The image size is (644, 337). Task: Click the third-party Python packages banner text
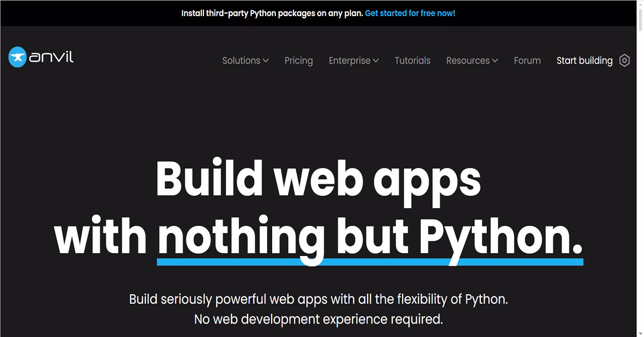coord(272,13)
